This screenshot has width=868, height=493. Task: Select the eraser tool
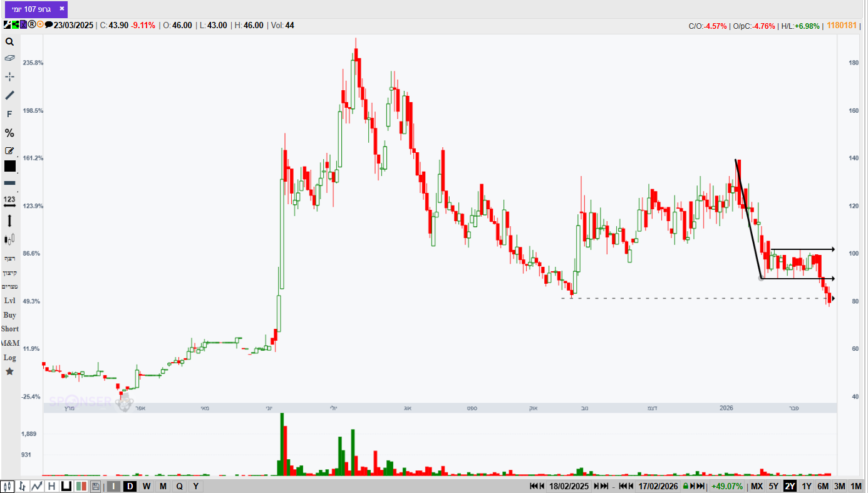click(x=9, y=58)
